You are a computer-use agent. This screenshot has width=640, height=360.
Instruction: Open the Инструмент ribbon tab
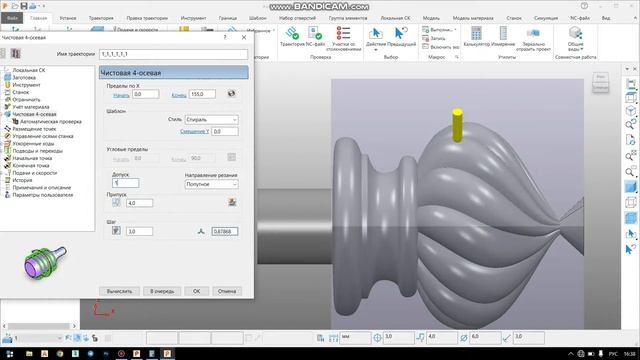pyautogui.click(x=193, y=18)
